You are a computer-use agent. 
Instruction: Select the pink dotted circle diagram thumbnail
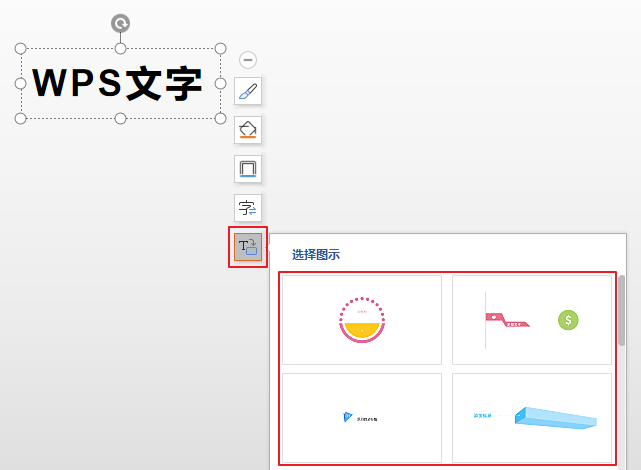[362, 320]
